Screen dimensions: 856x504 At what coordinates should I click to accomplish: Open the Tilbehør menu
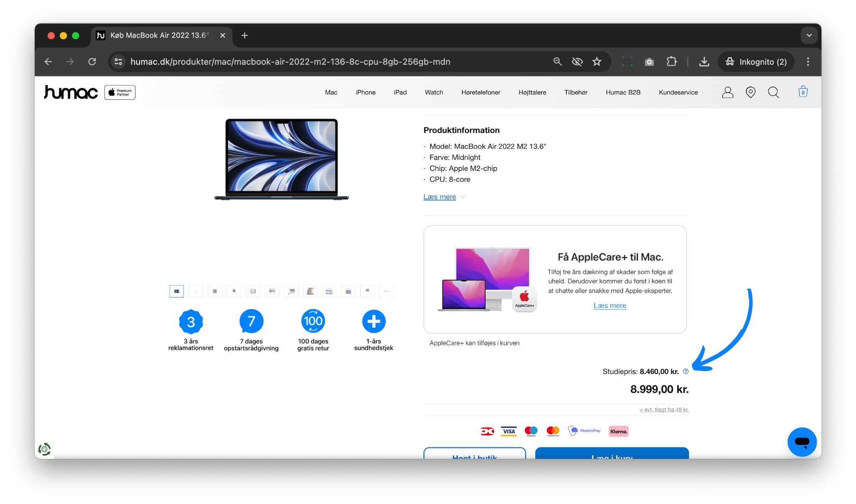pos(576,92)
